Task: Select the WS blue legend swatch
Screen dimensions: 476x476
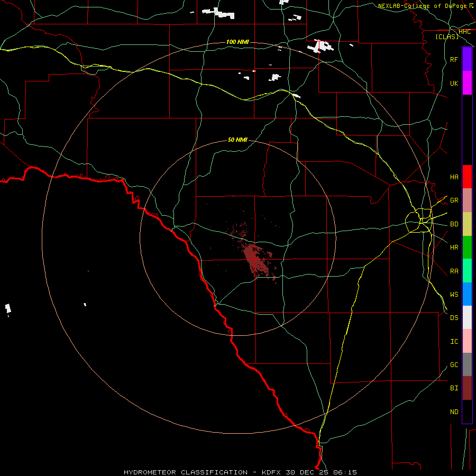Action: point(467,294)
